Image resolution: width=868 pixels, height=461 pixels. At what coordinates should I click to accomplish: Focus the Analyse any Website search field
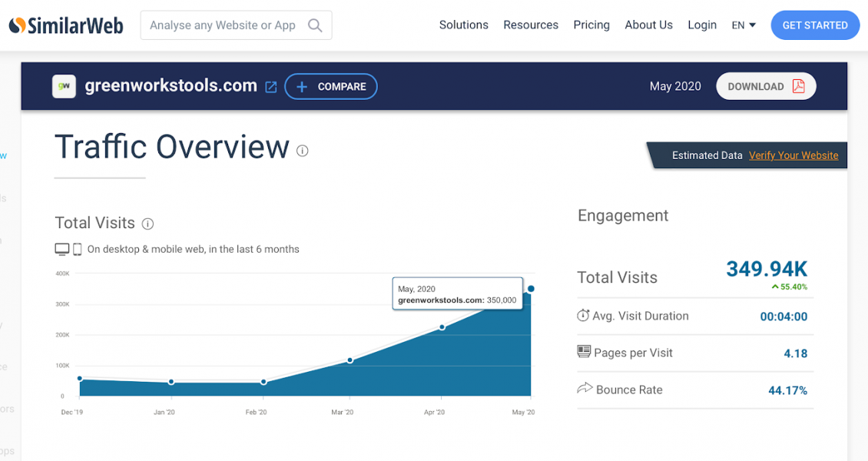click(x=237, y=25)
